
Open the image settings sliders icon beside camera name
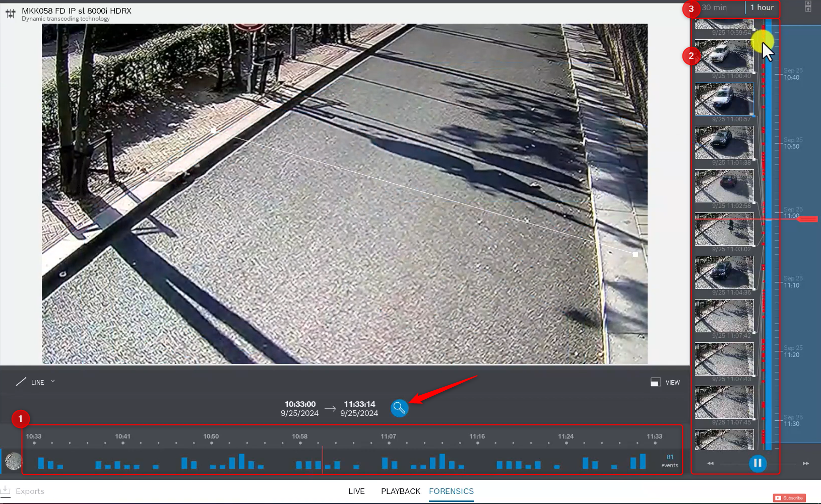pyautogui.click(x=10, y=14)
